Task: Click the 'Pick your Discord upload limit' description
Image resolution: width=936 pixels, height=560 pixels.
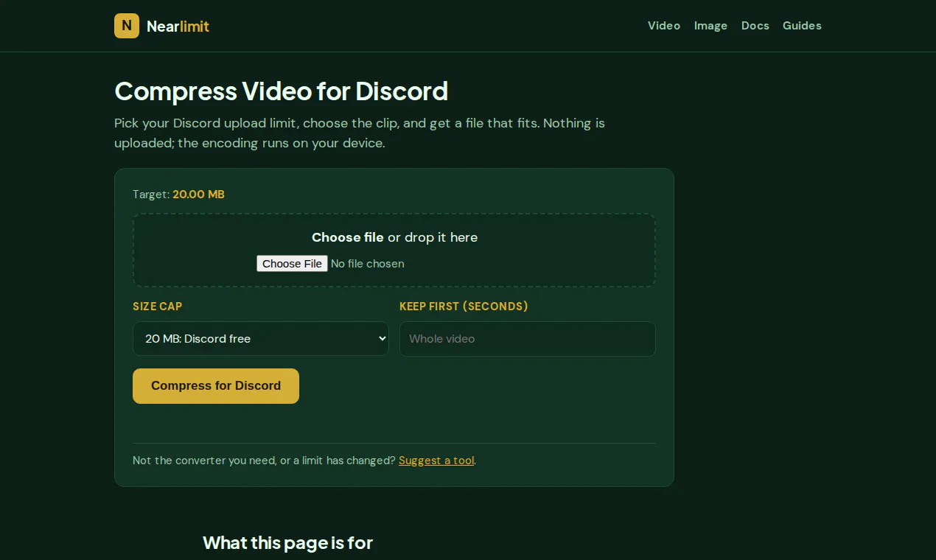Action: [x=360, y=133]
